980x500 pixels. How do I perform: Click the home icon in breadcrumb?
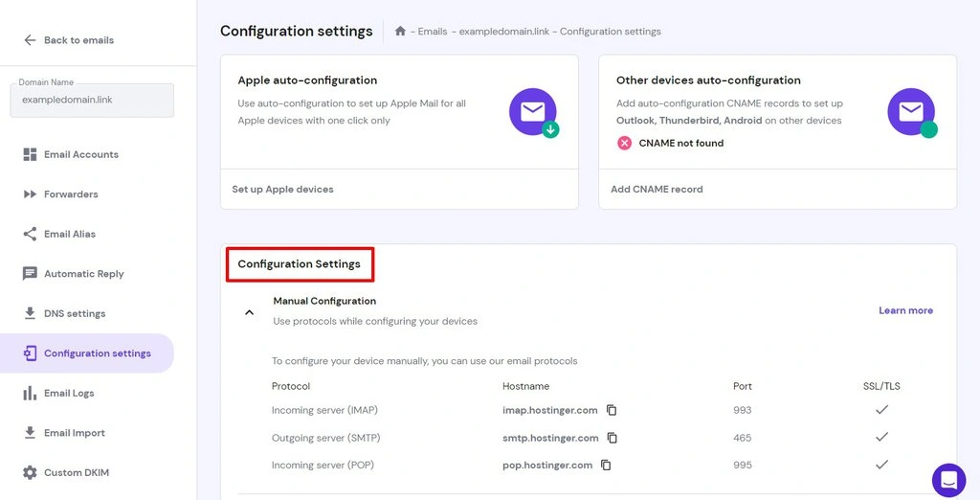(x=401, y=32)
